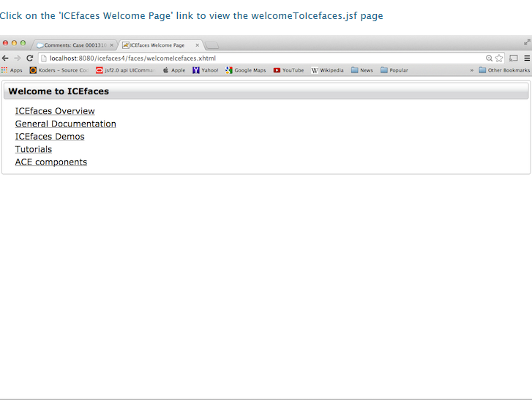Click the browser back arrow
Screen dimensions: 532x400
coord(6,59)
